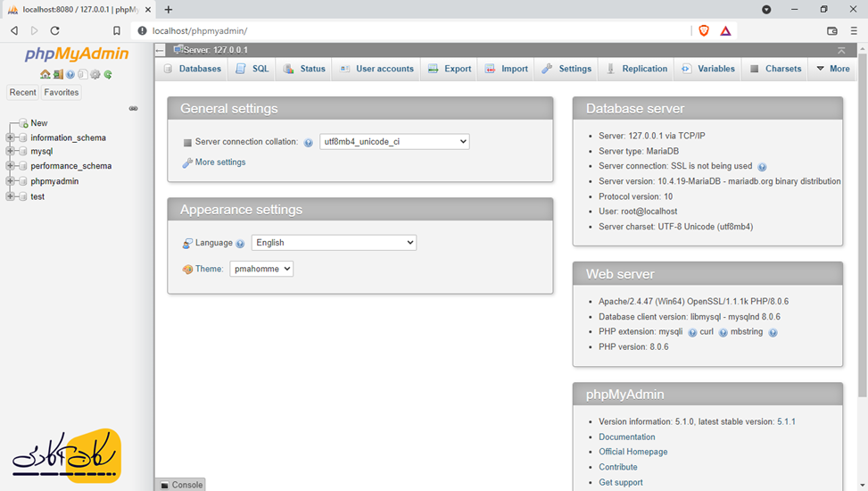Click the browser bookmark icon
This screenshot has height=491, width=868.
pos(117,31)
